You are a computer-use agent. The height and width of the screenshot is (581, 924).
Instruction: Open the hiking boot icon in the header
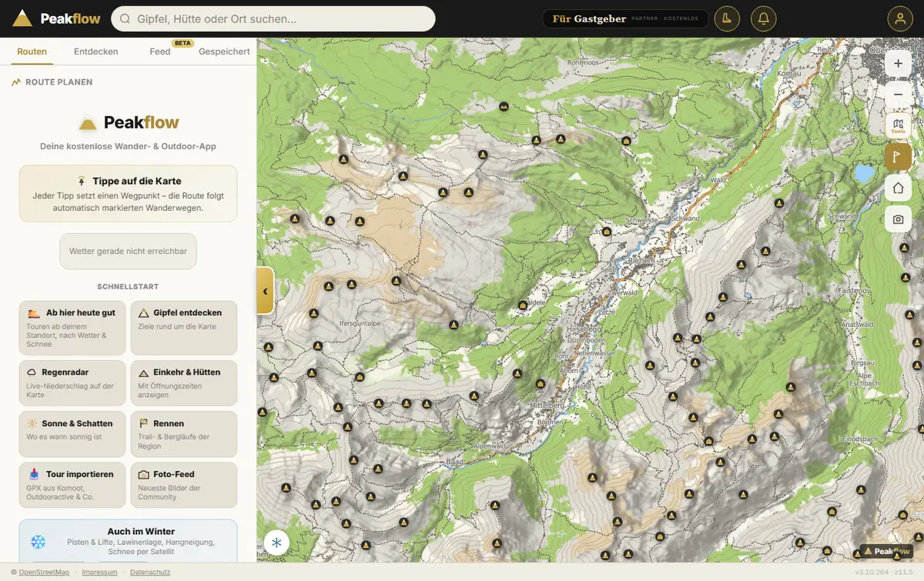727,18
